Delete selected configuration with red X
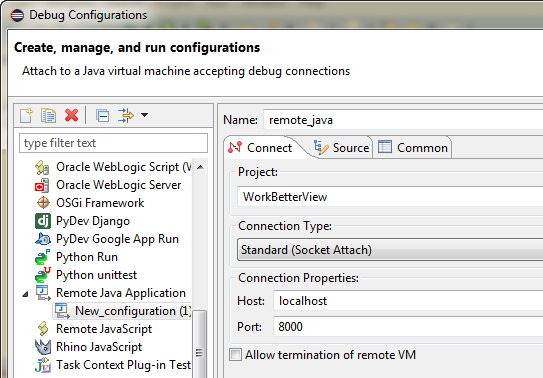543x378 pixels. pyautogui.click(x=71, y=115)
